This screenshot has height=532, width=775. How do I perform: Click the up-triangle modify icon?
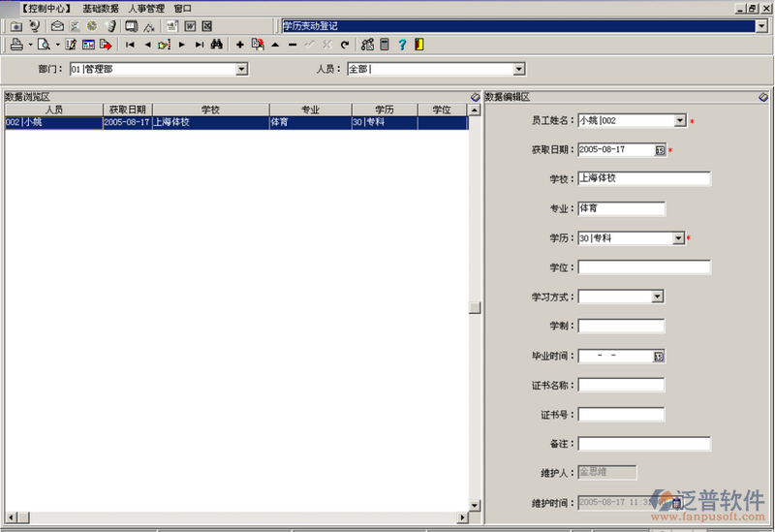point(275,45)
